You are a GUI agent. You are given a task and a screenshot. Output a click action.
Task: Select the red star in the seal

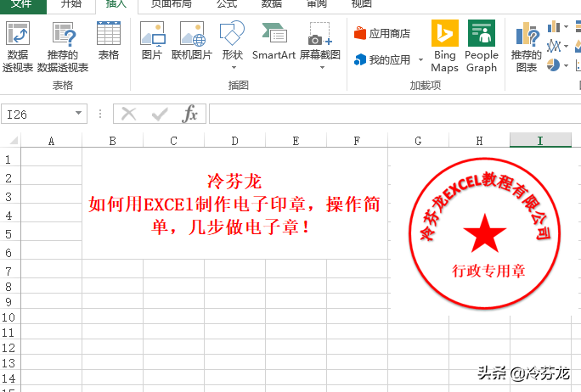(x=485, y=233)
